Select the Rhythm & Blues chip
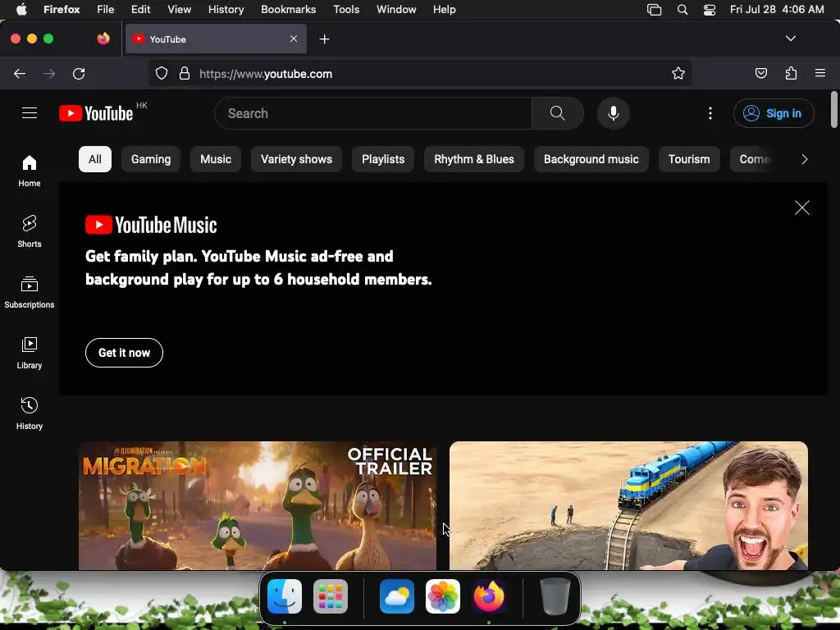 pyautogui.click(x=474, y=159)
